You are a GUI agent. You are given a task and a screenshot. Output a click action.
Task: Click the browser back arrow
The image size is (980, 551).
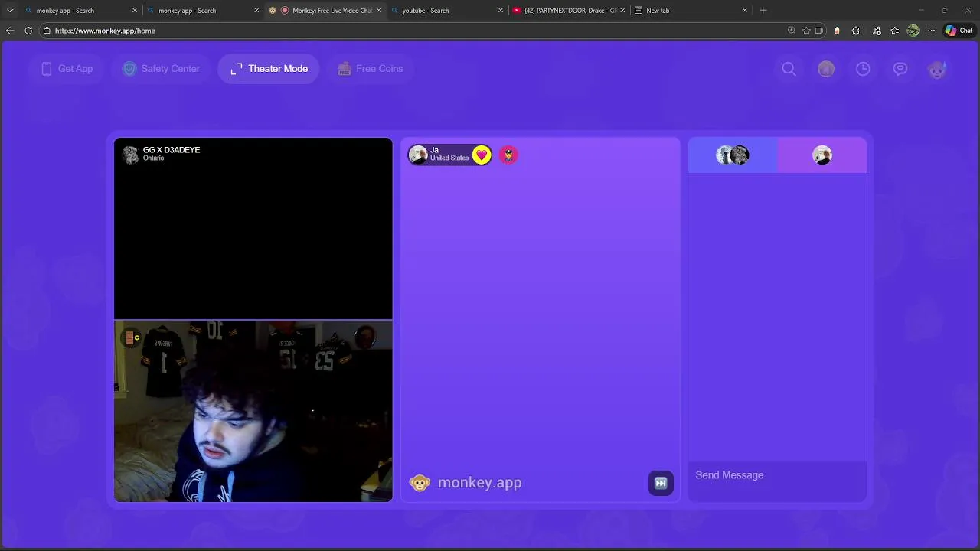point(10,31)
